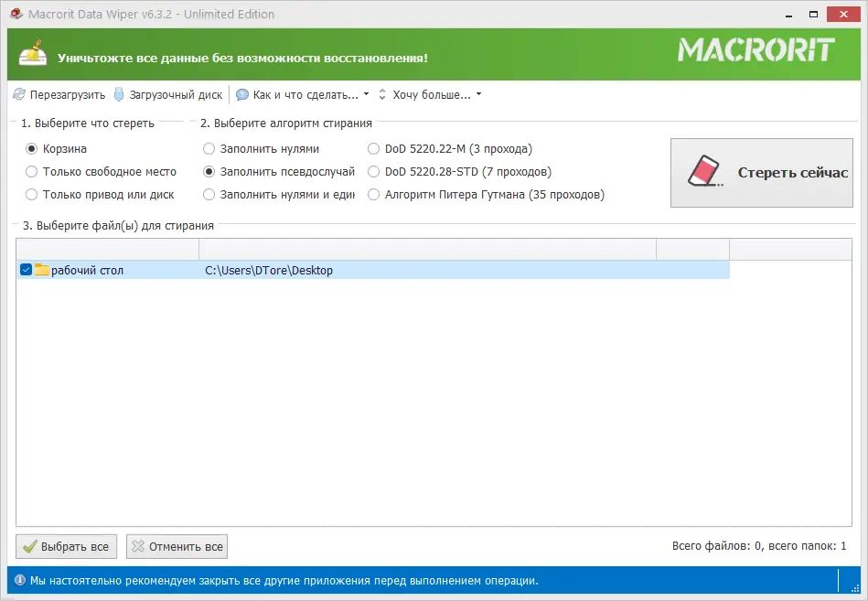Screen dimensions: 868x601
Task: Click Перезагрузить toolbar label
Action: (68, 95)
